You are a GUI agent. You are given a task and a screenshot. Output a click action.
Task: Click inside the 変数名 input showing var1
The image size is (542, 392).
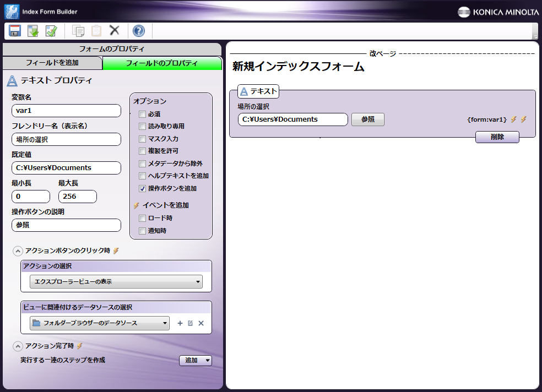click(x=66, y=111)
